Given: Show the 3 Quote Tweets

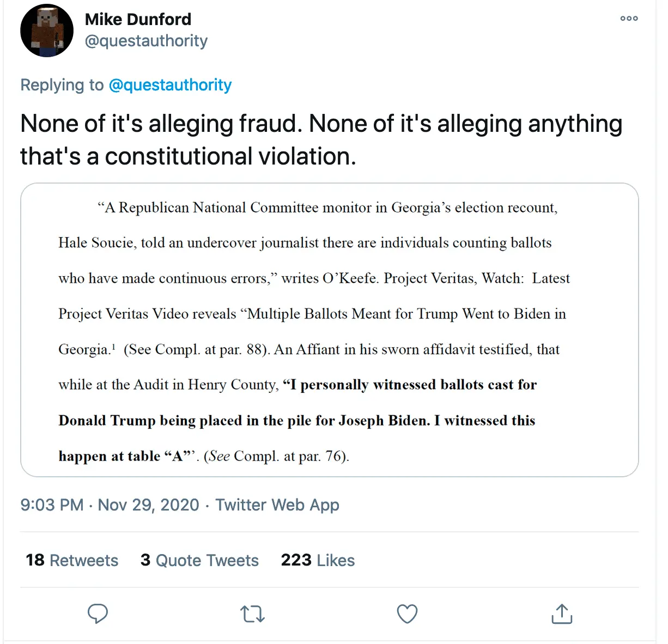Looking at the screenshot, I should [x=199, y=560].
